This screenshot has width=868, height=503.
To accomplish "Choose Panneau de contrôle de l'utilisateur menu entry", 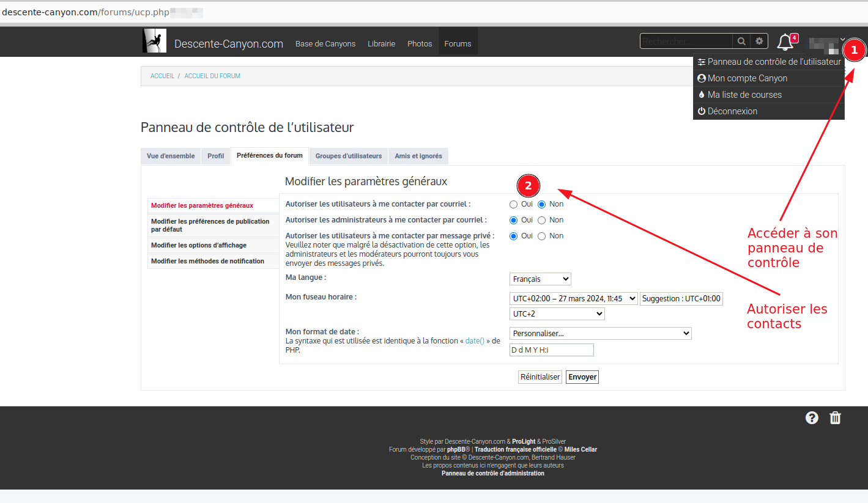I will tap(769, 62).
